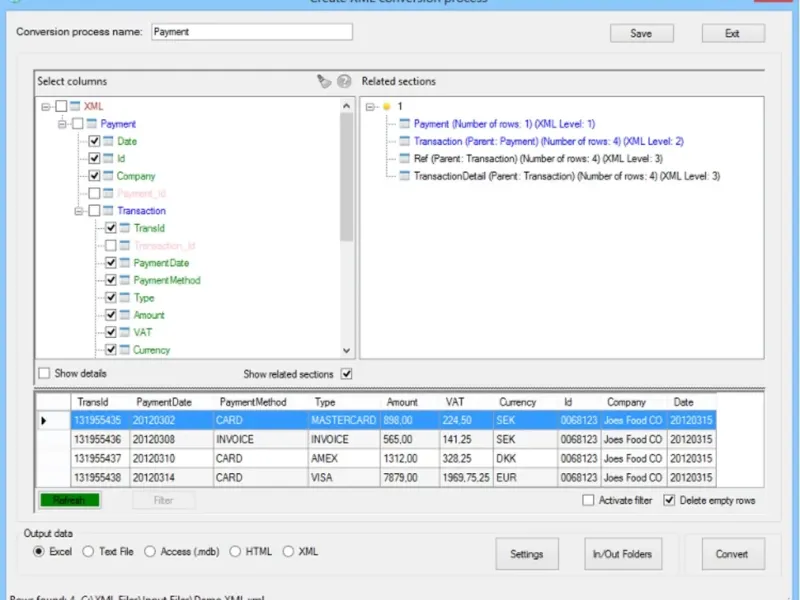The image size is (800, 600).
Task: Enable the Activate filter checkbox
Action: click(x=588, y=500)
